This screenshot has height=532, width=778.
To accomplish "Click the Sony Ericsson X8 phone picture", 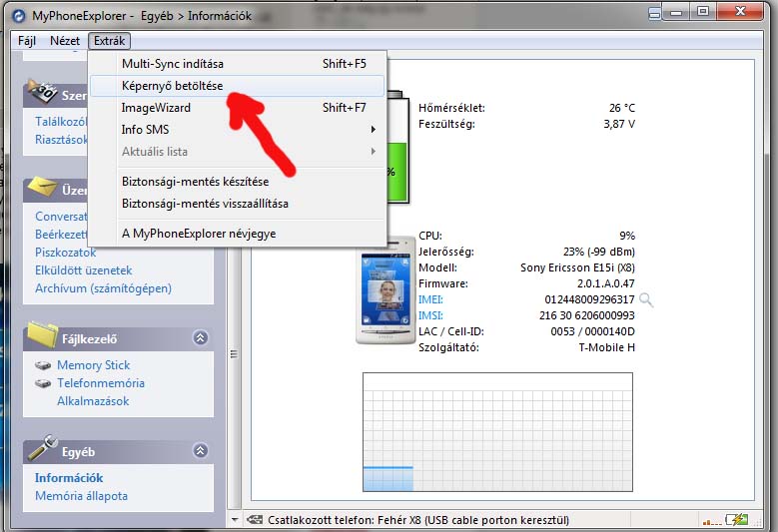I will tap(387, 290).
